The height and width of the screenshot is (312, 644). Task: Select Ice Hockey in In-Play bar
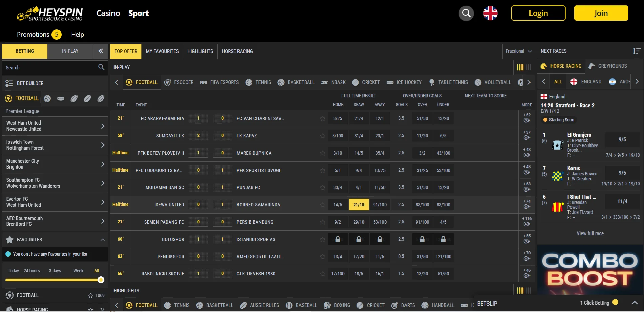pos(404,82)
